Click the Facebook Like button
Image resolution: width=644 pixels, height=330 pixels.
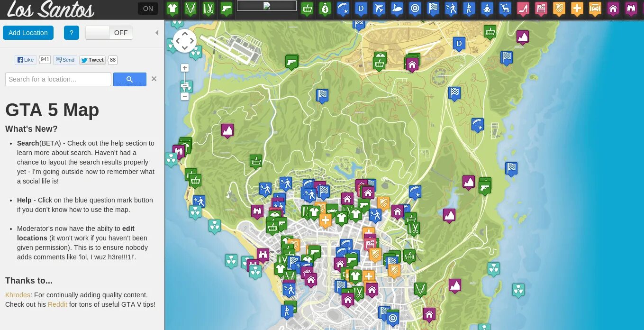(26, 60)
